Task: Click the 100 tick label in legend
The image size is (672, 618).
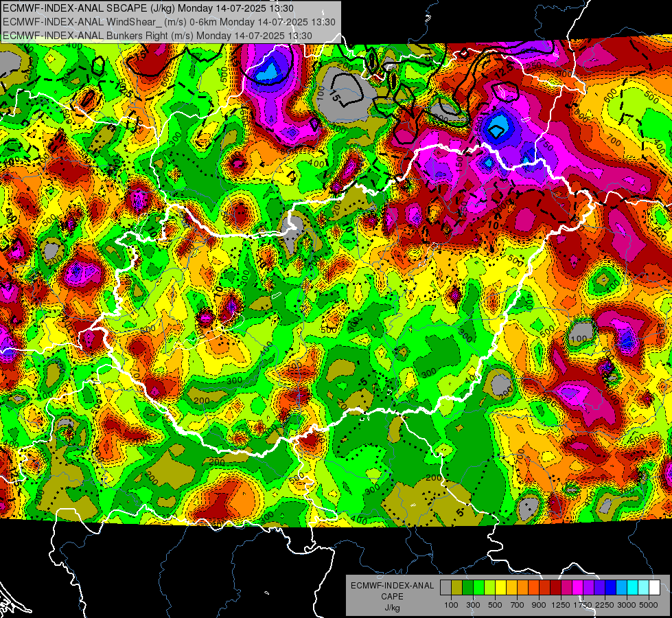Action: click(451, 605)
